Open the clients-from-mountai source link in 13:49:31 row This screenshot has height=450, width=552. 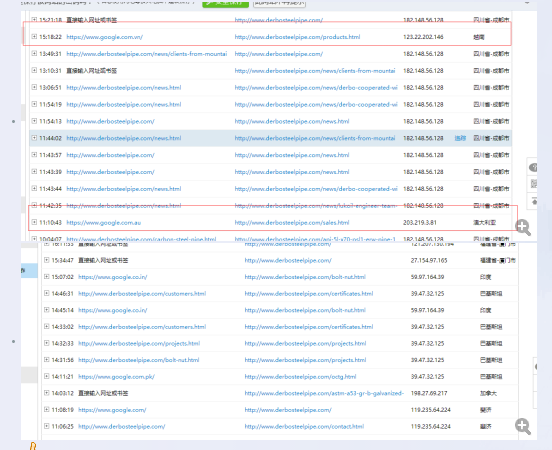click(x=147, y=54)
